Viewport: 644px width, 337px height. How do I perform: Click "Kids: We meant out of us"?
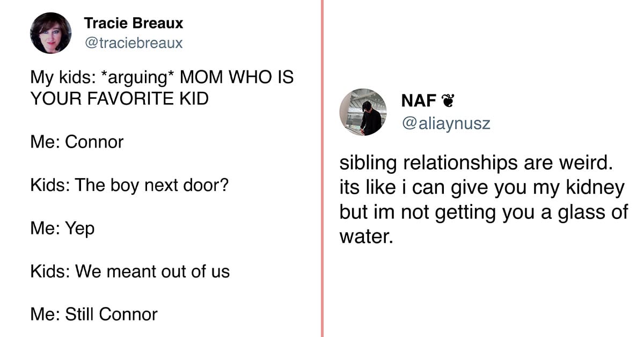pos(130,272)
